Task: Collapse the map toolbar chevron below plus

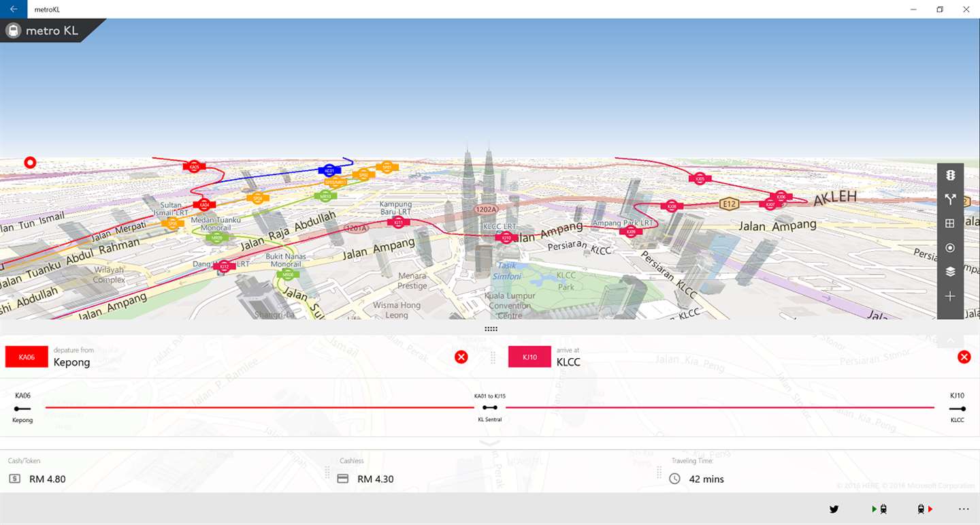Action: coord(951,340)
